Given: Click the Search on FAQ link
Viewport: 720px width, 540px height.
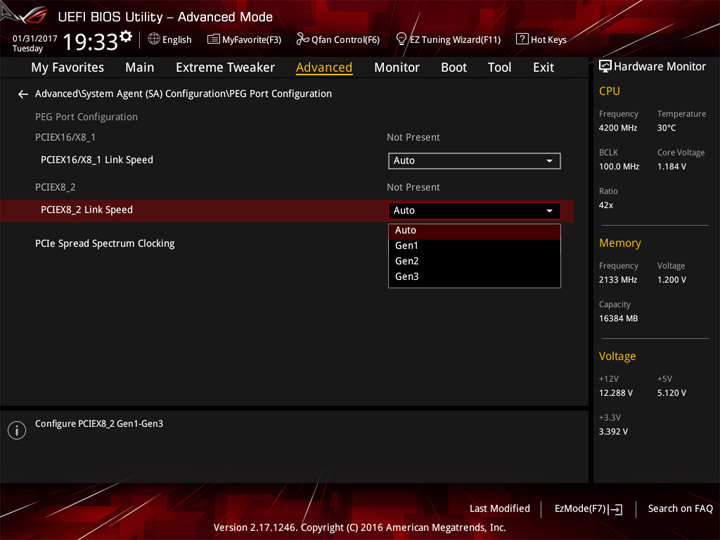Looking at the screenshot, I should (680, 509).
